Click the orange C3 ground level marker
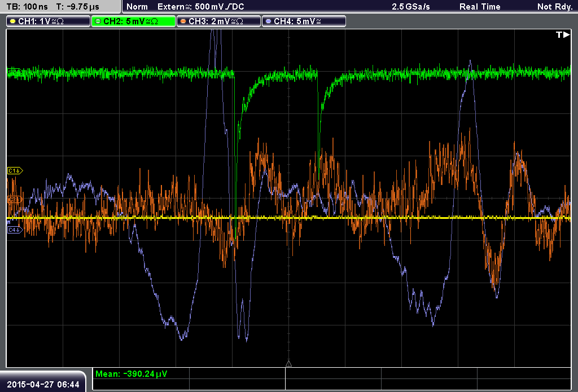The width and height of the screenshot is (578, 392). (15, 200)
